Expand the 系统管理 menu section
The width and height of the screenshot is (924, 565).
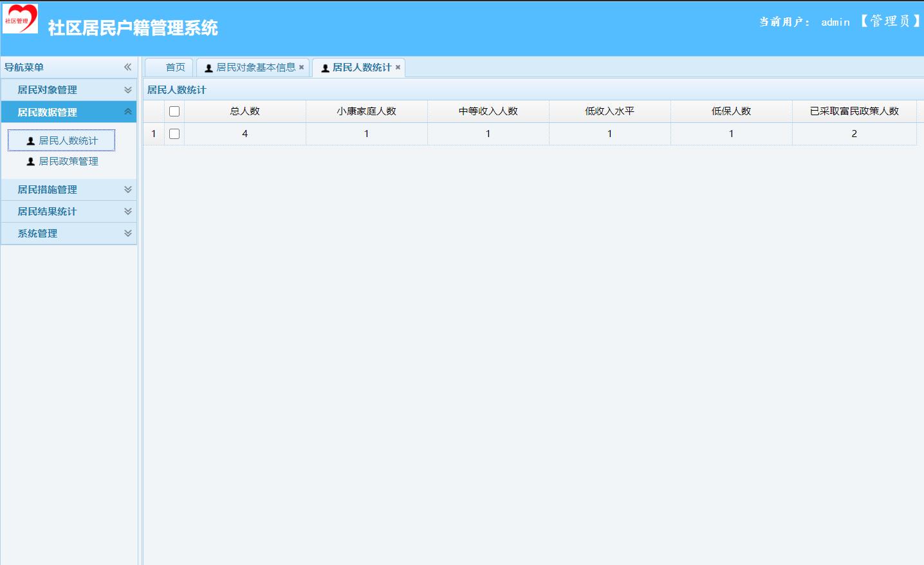69,233
